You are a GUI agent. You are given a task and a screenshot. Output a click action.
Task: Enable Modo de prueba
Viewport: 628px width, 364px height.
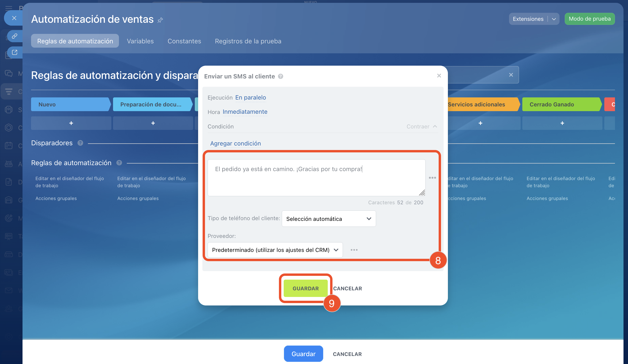589,19
